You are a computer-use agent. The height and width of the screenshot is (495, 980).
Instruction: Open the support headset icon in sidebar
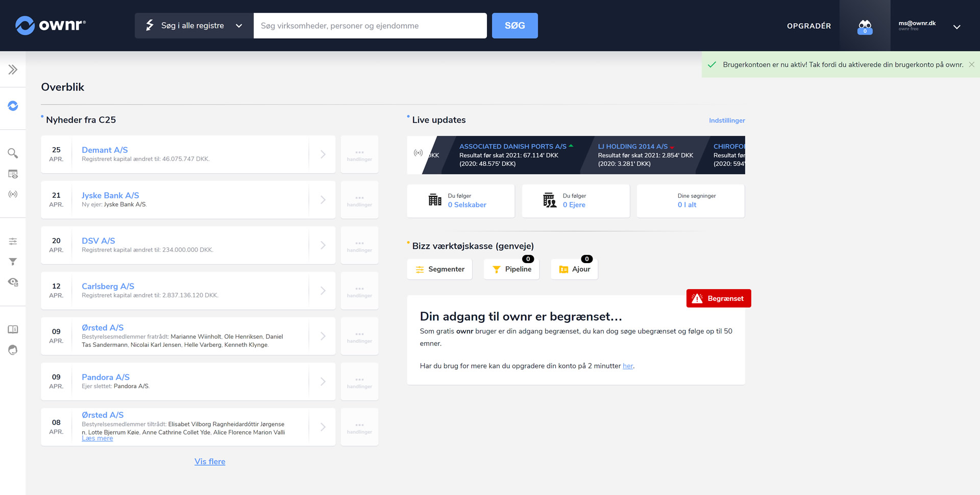click(13, 350)
